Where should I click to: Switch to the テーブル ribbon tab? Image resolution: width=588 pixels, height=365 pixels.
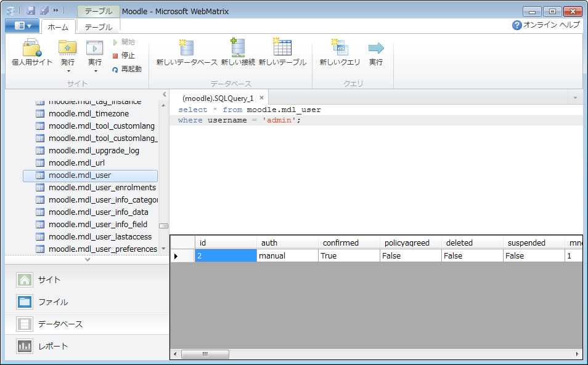tap(98, 26)
